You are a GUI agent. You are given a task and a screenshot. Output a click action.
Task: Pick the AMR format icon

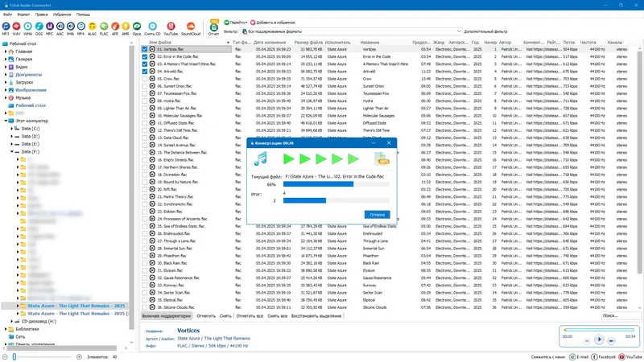[126, 27]
